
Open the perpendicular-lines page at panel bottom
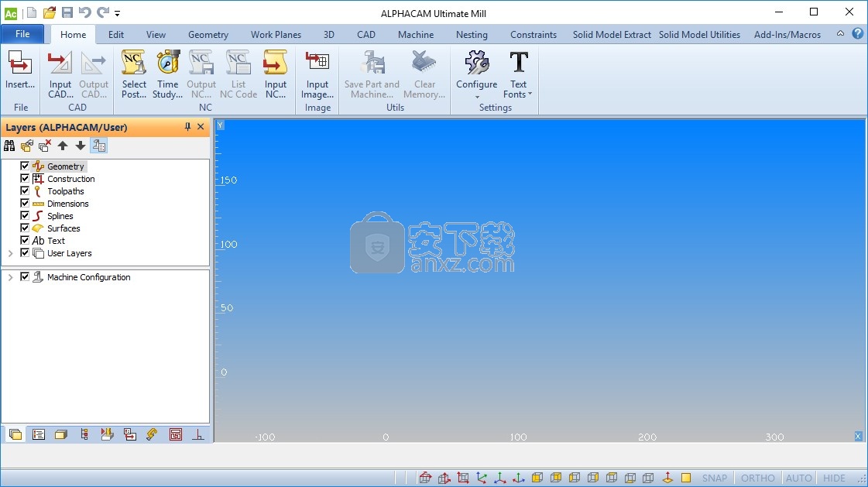tap(198, 434)
